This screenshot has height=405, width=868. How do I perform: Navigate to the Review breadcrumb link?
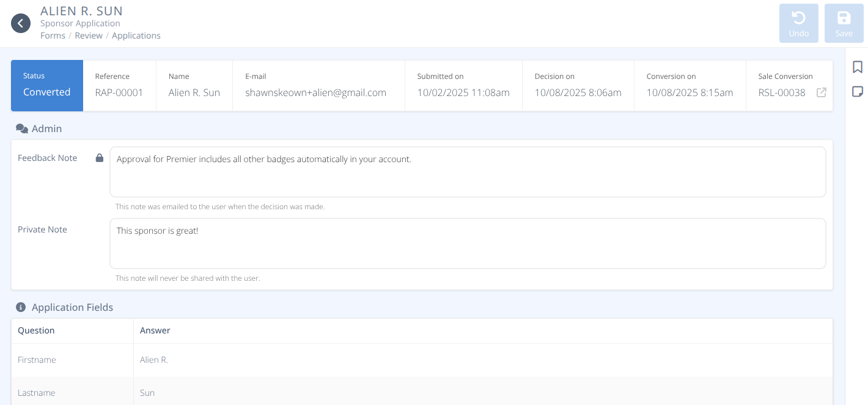pos(89,35)
